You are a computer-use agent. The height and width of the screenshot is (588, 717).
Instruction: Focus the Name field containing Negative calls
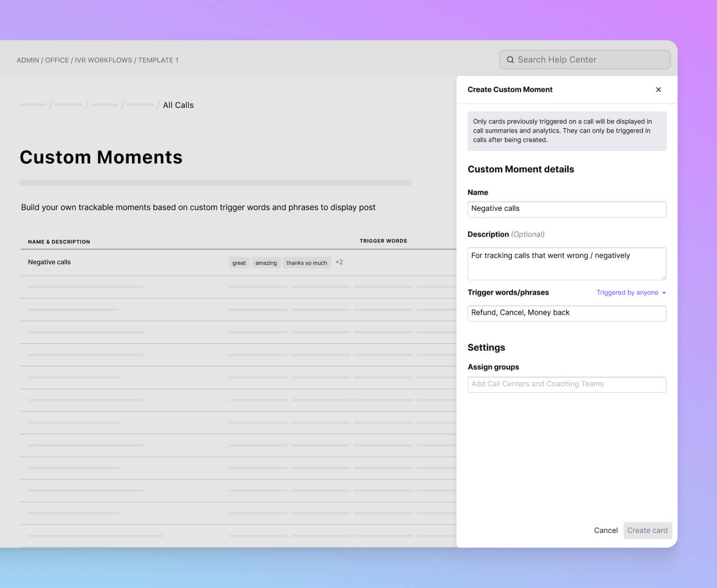(x=566, y=209)
